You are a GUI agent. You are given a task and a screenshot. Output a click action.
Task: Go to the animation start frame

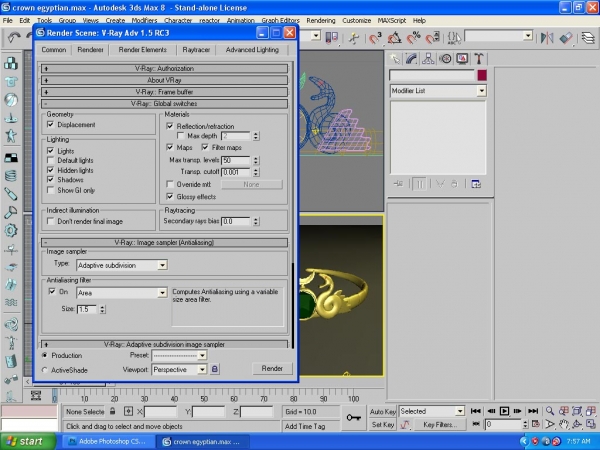(476, 411)
